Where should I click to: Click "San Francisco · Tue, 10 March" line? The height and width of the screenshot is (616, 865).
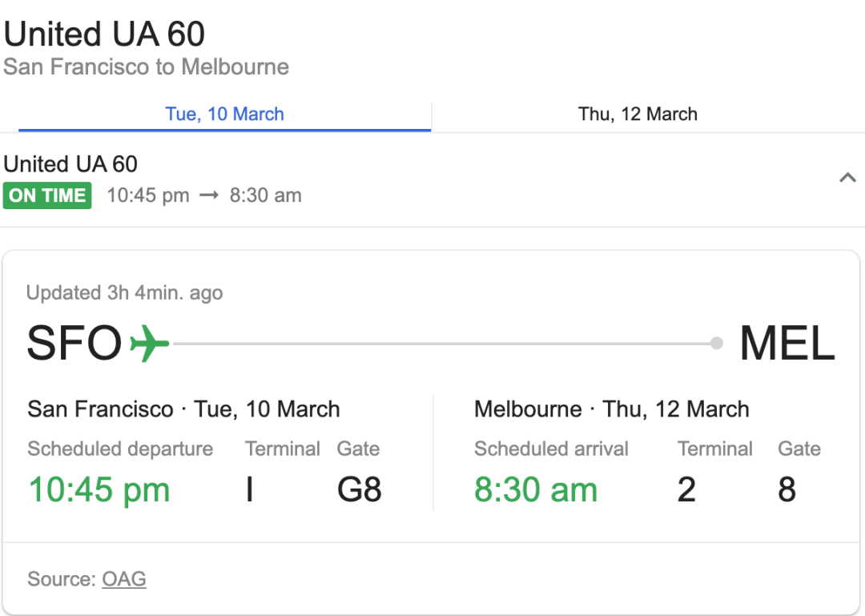point(183,409)
